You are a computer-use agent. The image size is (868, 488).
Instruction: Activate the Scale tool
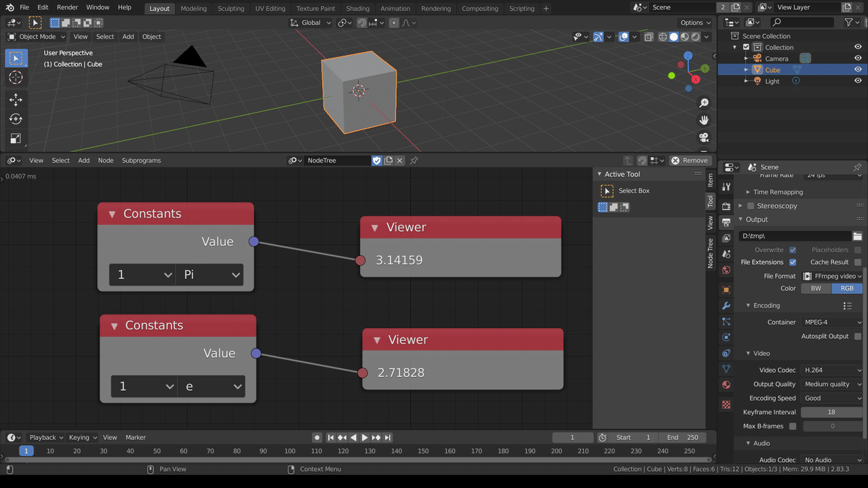pos(16,139)
